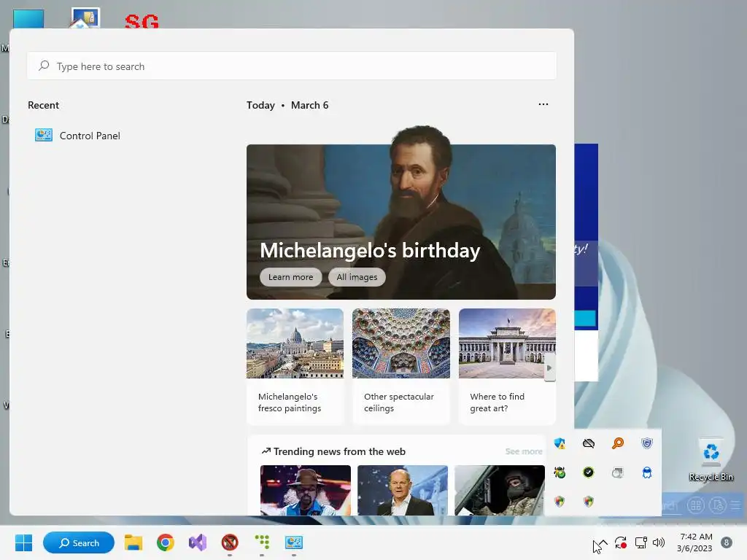Open the Windows Start menu
Image resolution: width=747 pixels, height=560 pixels.
pyautogui.click(x=23, y=542)
